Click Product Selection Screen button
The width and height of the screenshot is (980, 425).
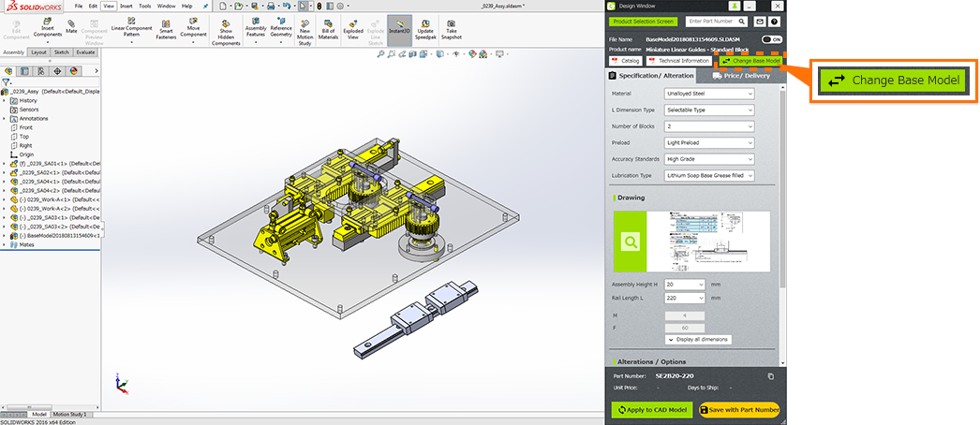pos(643,22)
